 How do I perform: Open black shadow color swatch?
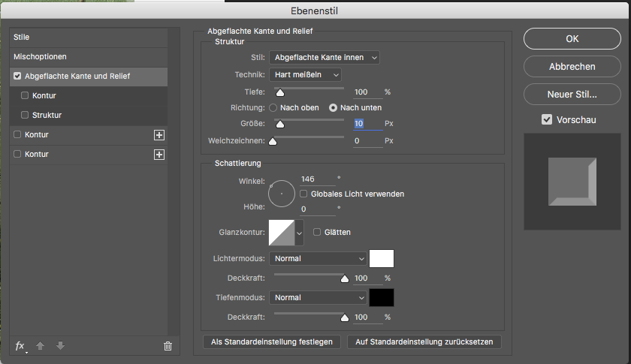(382, 298)
